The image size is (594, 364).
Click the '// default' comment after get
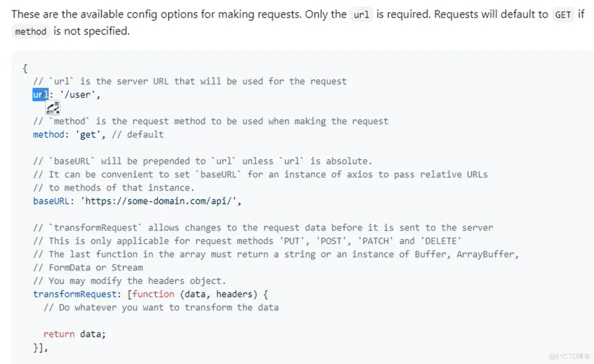tap(137, 134)
